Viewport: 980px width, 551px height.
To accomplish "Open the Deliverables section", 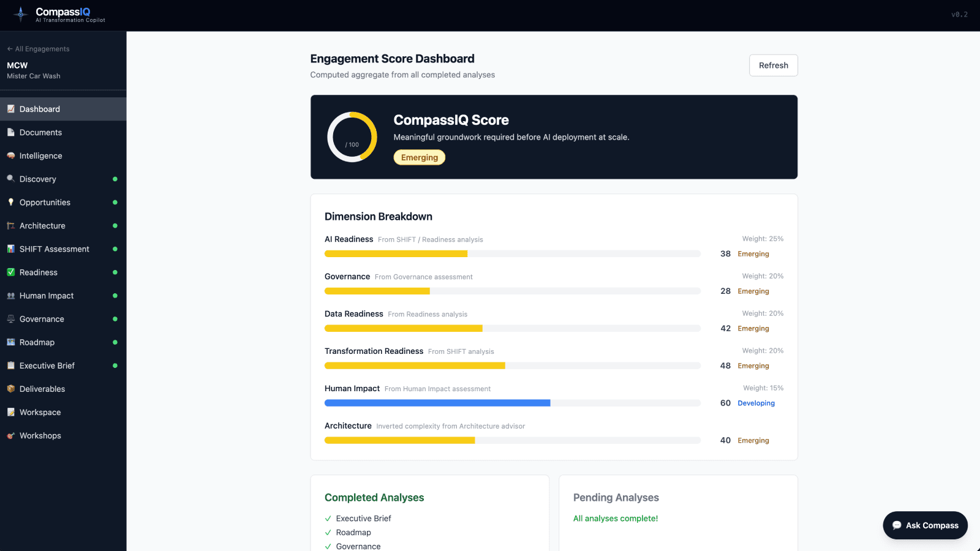I will (x=63, y=389).
